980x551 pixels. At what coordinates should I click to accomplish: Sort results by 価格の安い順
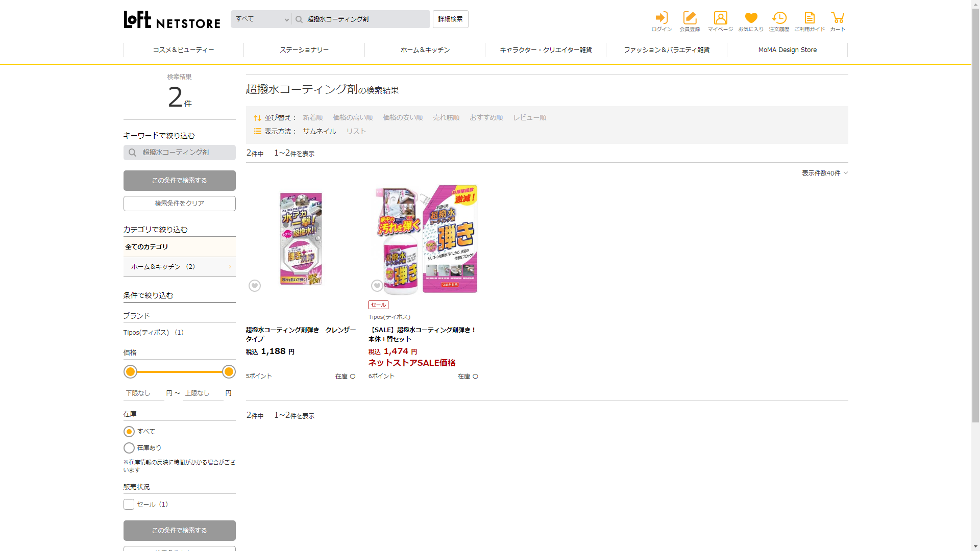tap(403, 118)
